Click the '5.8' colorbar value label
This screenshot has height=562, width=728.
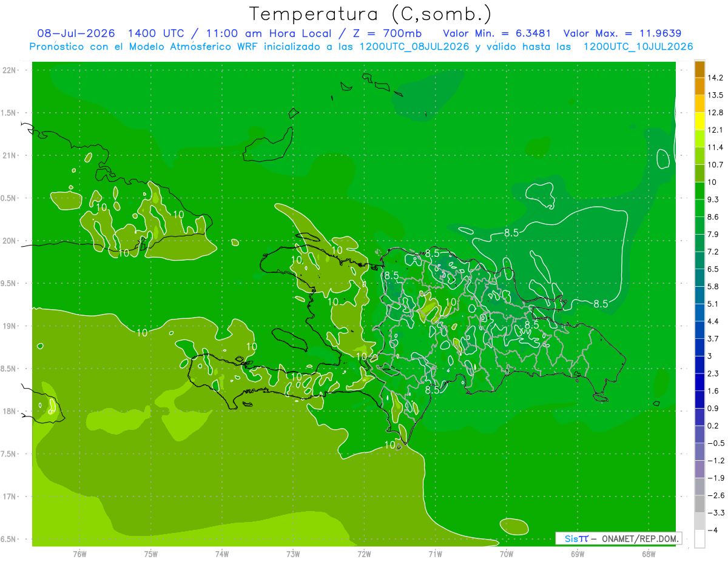pyautogui.click(x=713, y=286)
